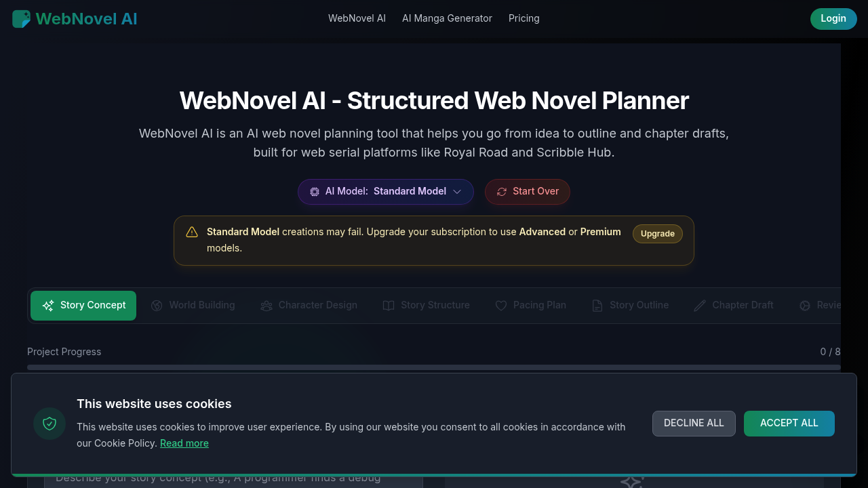Go to the Pricing menu item
Viewport: 868px width, 488px height.
click(x=524, y=18)
